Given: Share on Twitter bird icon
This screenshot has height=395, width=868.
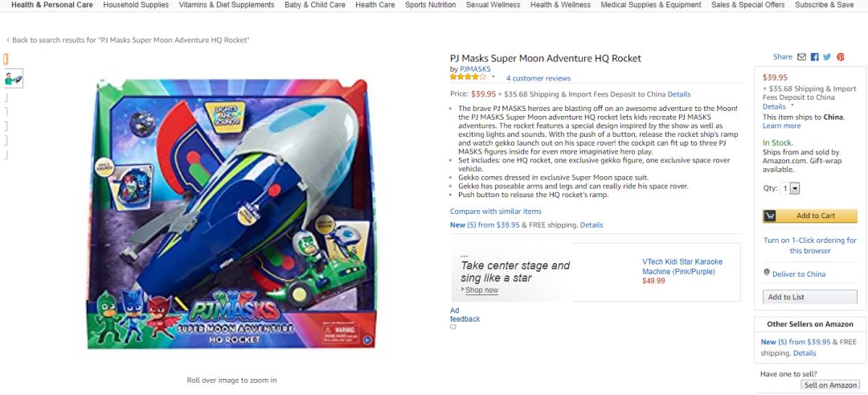Looking at the screenshot, I should [827, 57].
